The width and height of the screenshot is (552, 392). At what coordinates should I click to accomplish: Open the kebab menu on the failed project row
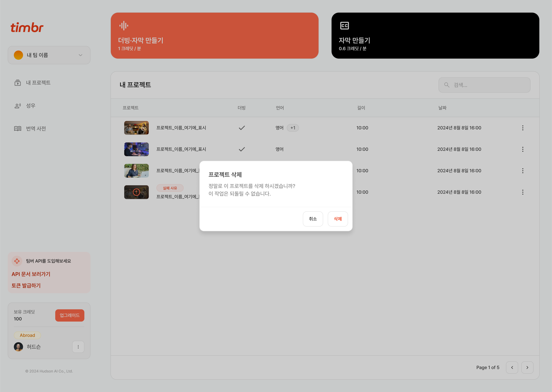click(x=522, y=192)
